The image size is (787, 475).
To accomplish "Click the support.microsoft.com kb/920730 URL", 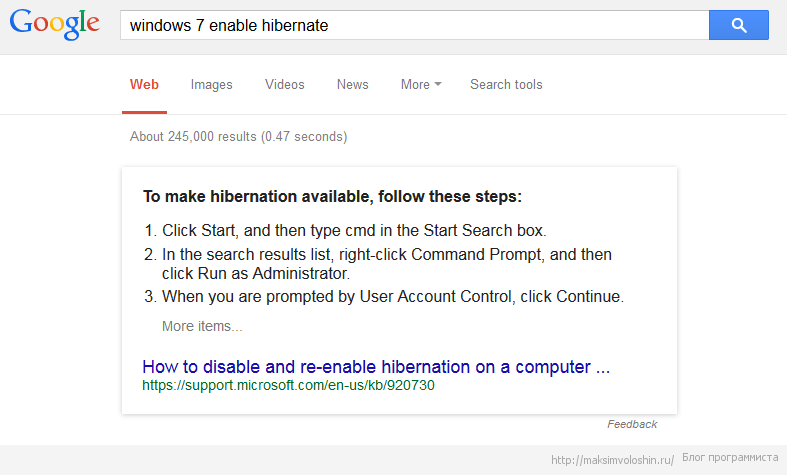I will pos(288,386).
